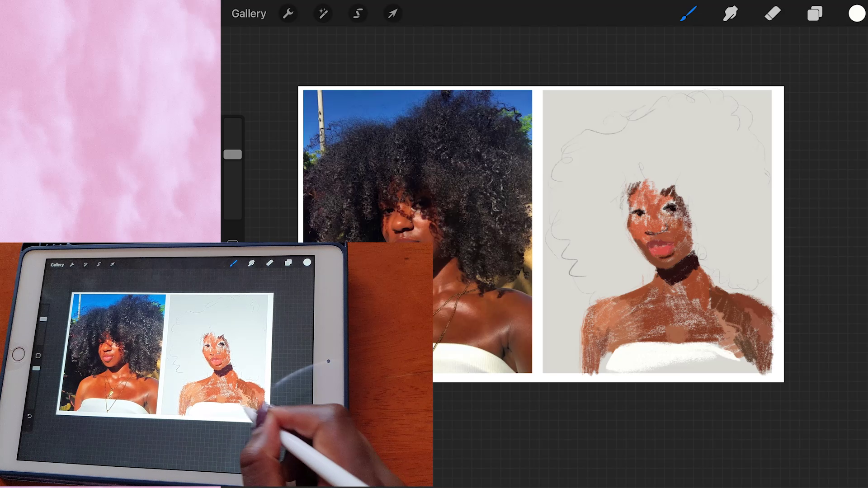Click the brush size slider handle

pyautogui.click(x=233, y=155)
